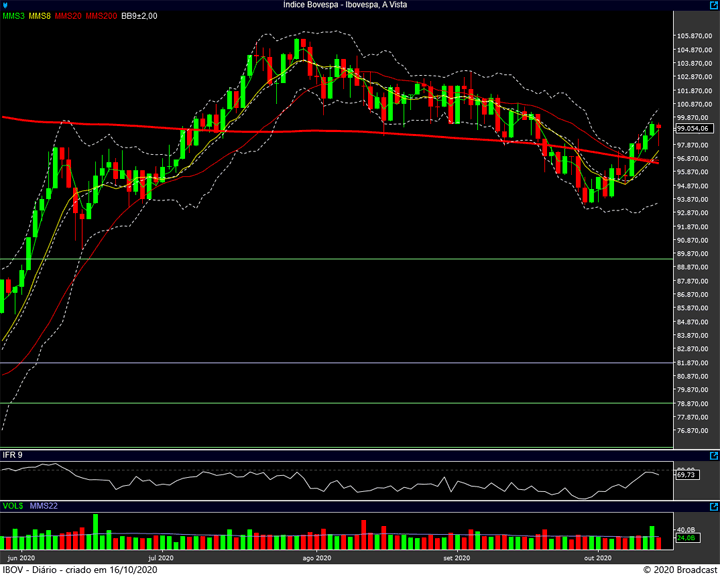Select the blue horizontal line on chart
Image resolution: width=720 pixels, height=575 pixels.
point(330,362)
